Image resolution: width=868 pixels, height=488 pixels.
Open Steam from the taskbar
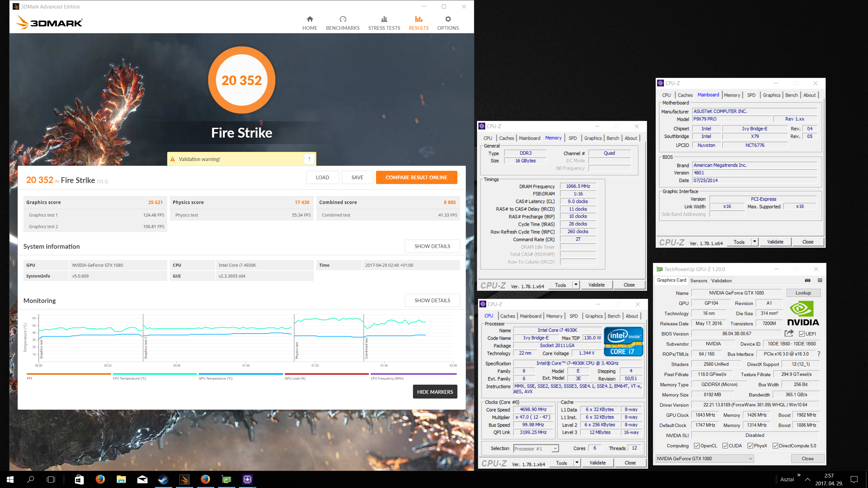[163, 479]
